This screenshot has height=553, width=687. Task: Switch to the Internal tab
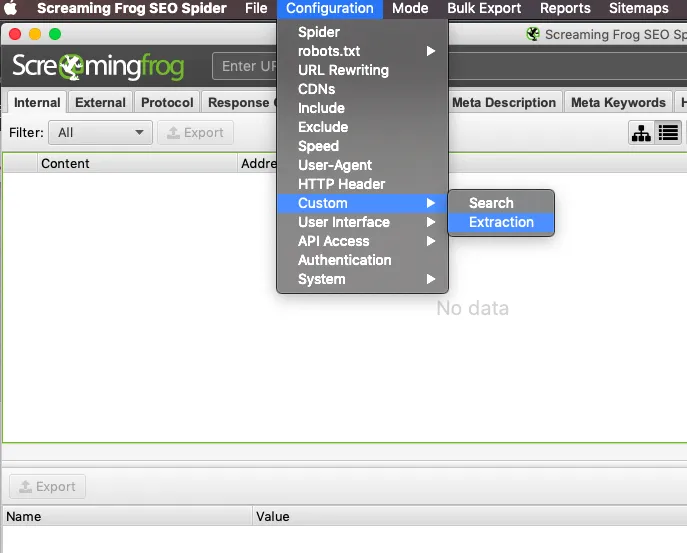coord(37,103)
